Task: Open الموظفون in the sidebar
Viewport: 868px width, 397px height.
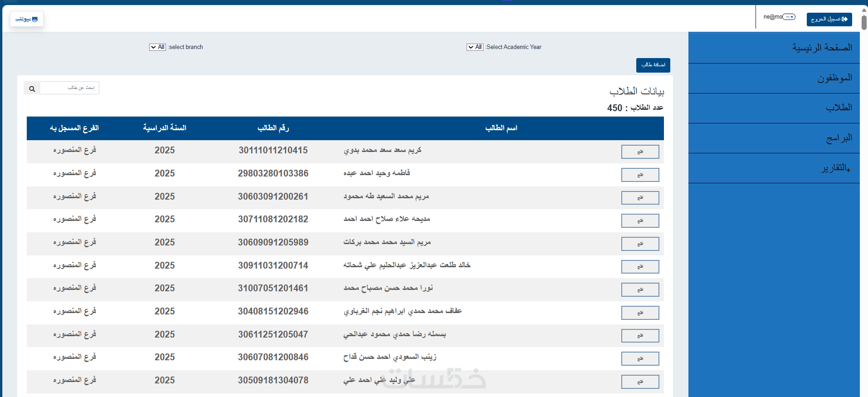Action: click(x=774, y=78)
